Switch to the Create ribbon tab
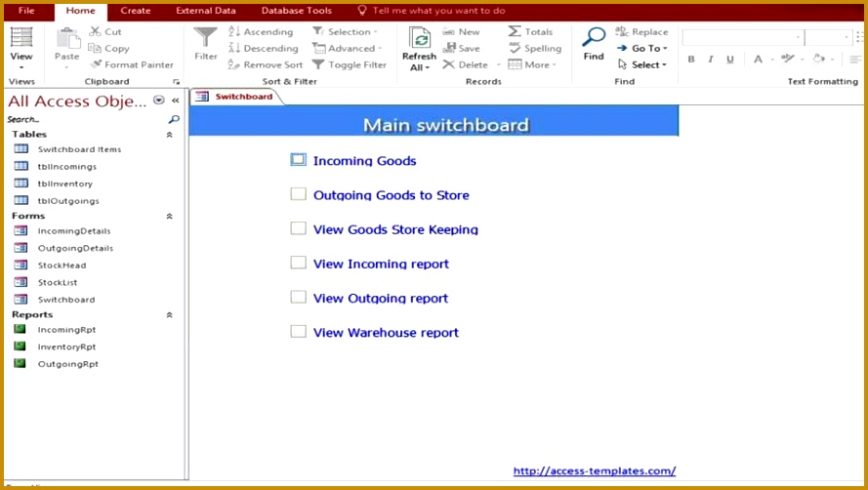 coord(135,11)
